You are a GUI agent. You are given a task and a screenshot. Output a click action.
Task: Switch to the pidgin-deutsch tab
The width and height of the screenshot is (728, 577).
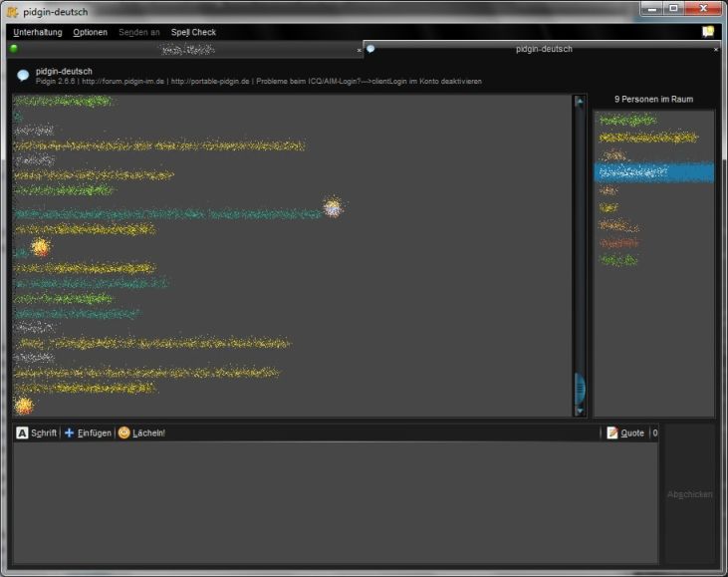[543, 49]
